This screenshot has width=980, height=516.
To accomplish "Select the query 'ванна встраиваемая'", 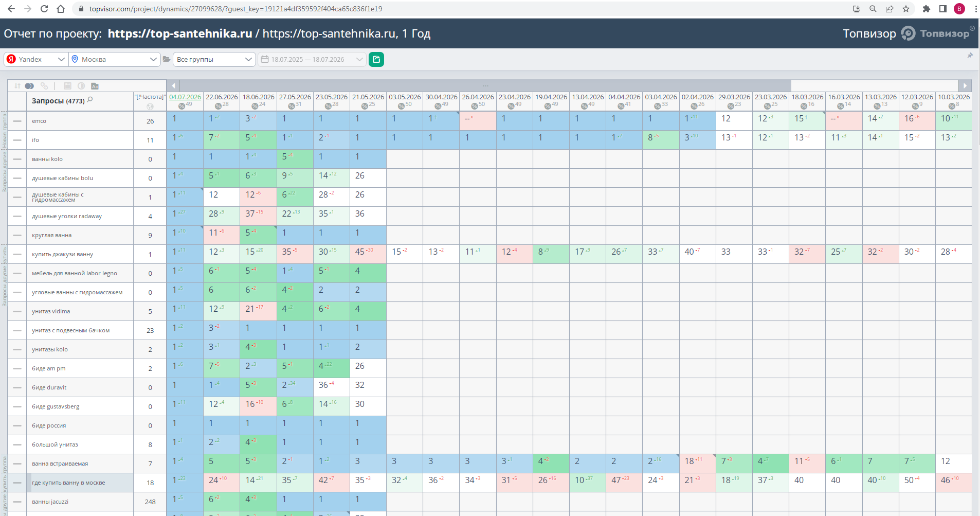I will point(60,464).
